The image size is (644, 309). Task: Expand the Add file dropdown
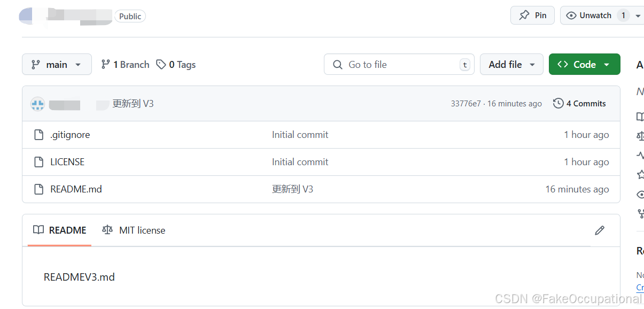[511, 64]
